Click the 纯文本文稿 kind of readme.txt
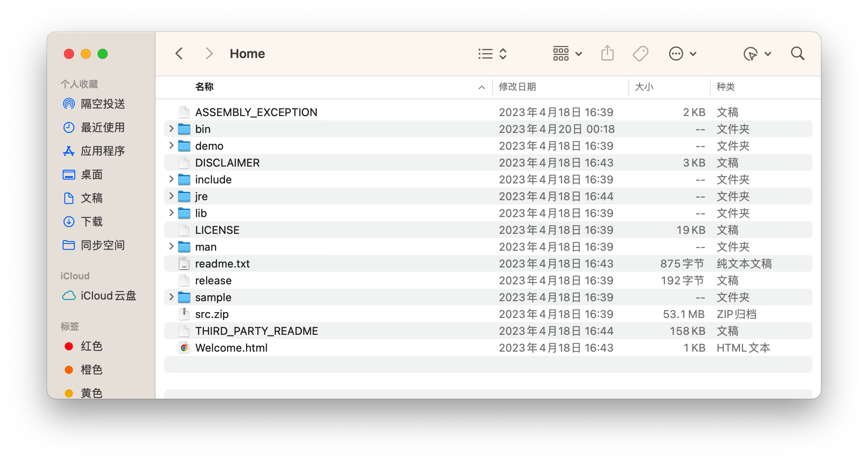The height and width of the screenshot is (461, 868). click(744, 264)
